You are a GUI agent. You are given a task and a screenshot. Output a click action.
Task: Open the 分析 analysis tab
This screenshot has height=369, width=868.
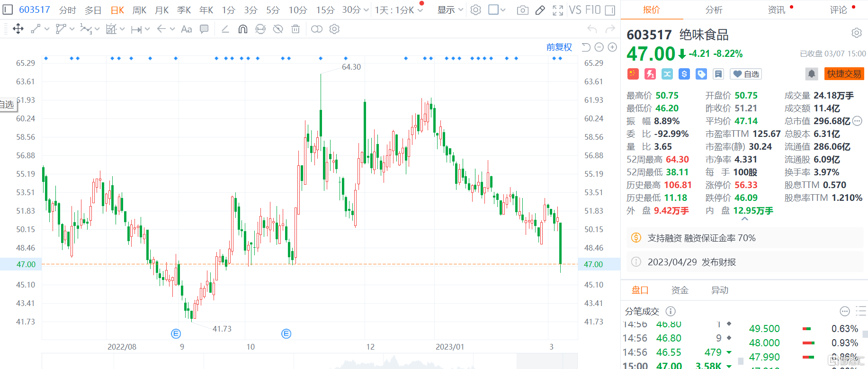click(714, 10)
